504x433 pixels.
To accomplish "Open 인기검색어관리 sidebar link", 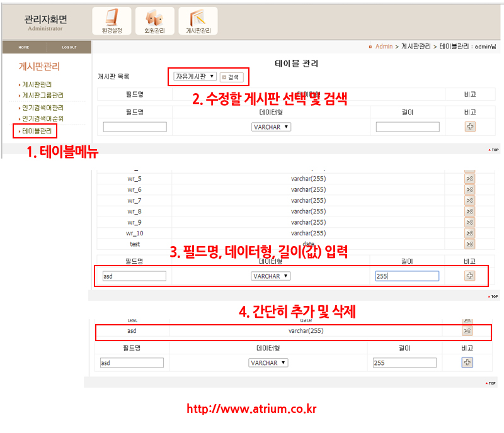I will [43, 108].
